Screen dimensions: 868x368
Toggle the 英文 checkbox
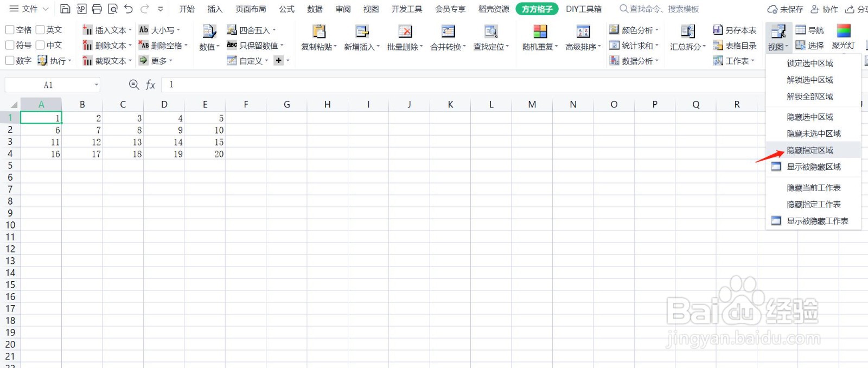(40, 29)
